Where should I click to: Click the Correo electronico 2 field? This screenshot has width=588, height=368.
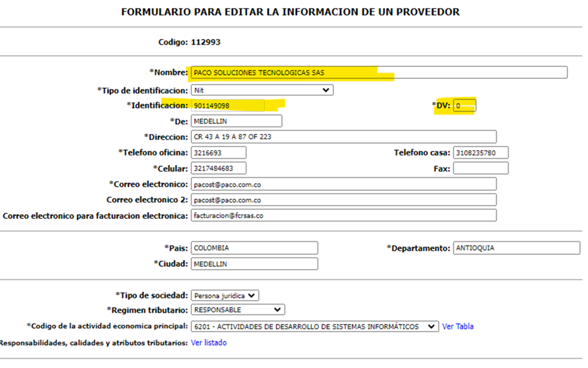click(343, 200)
